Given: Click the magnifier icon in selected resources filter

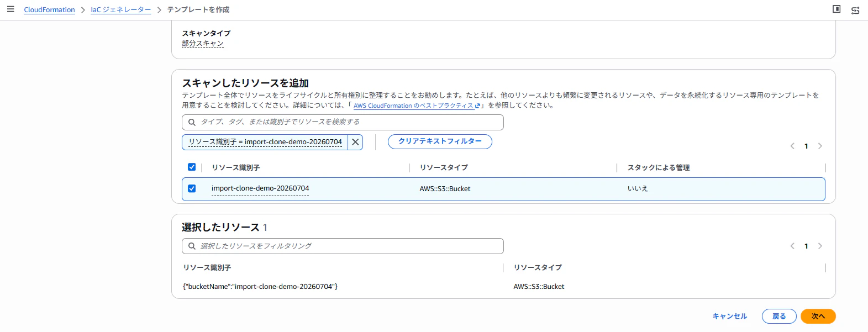Looking at the screenshot, I should (x=192, y=246).
